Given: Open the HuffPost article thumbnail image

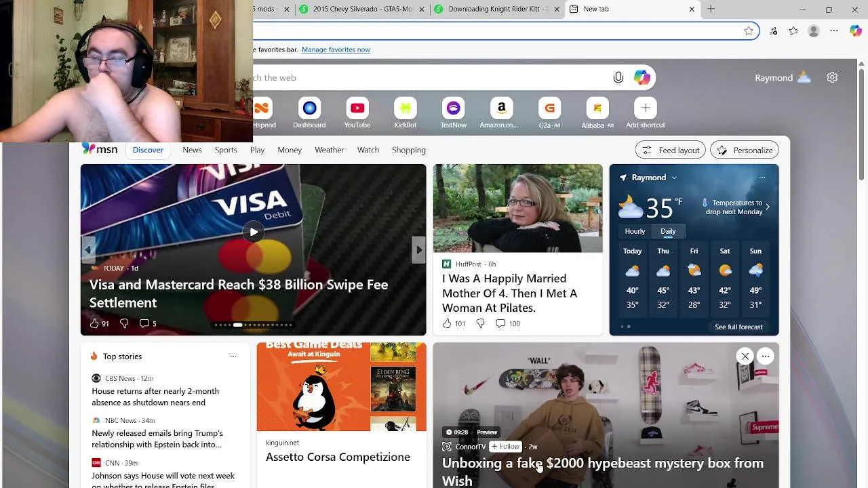Looking at the screenshot, I should tap(517, 208).
